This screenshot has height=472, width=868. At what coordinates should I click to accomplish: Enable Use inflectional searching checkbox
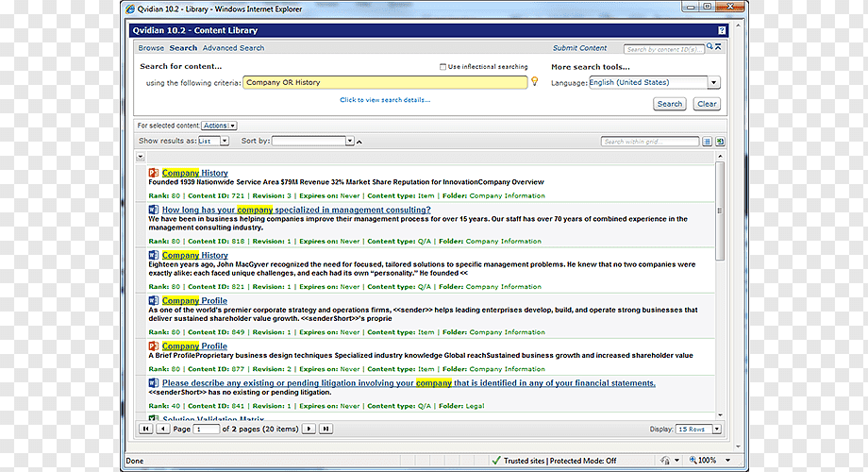point(442,66)
